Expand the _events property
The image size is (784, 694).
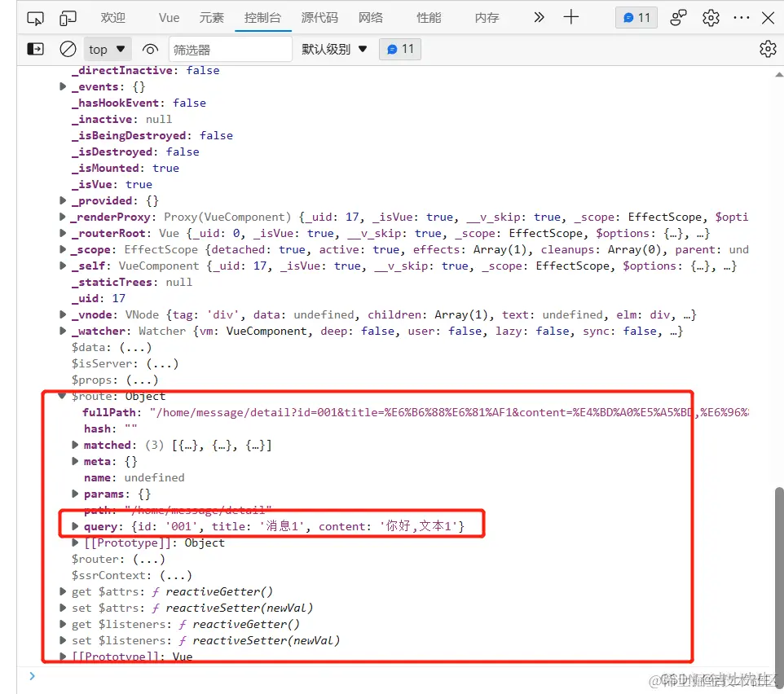63,86
